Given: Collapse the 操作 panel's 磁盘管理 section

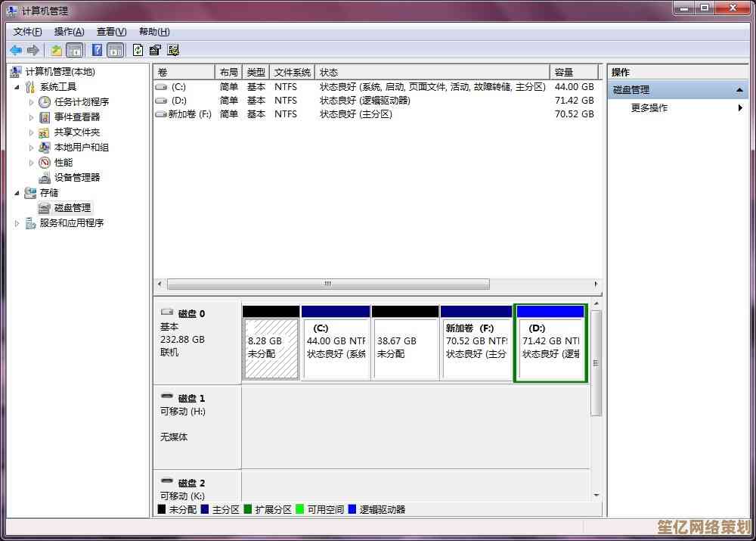Looking at the screenshot, I should point(740,90).
